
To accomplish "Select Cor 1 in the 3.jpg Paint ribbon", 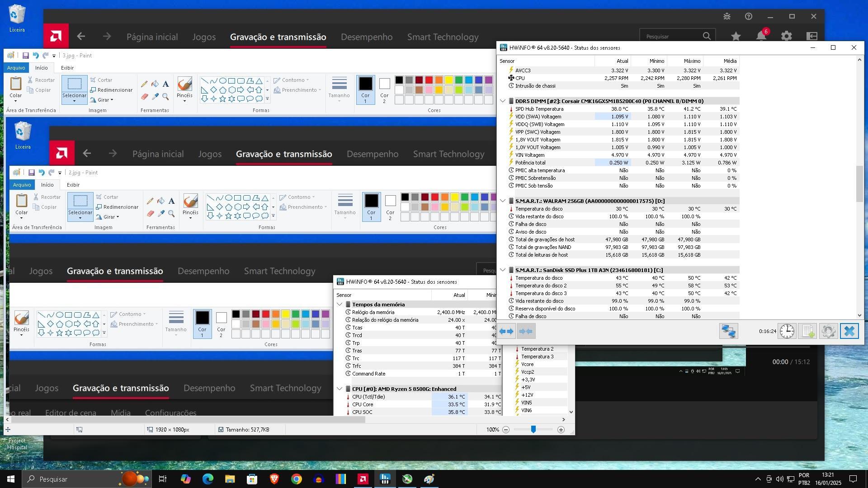I will [365, 89].
